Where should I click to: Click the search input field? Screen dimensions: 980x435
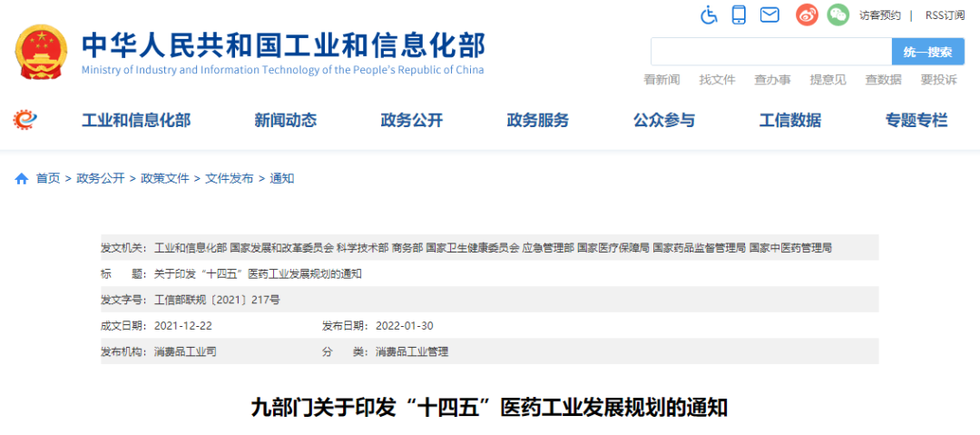point(771,52)
